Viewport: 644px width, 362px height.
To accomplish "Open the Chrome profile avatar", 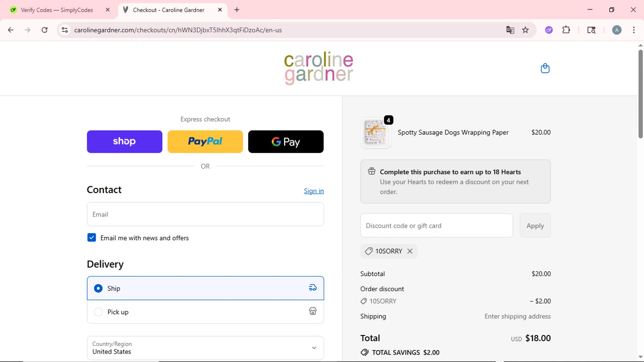I will click(617, 30).
